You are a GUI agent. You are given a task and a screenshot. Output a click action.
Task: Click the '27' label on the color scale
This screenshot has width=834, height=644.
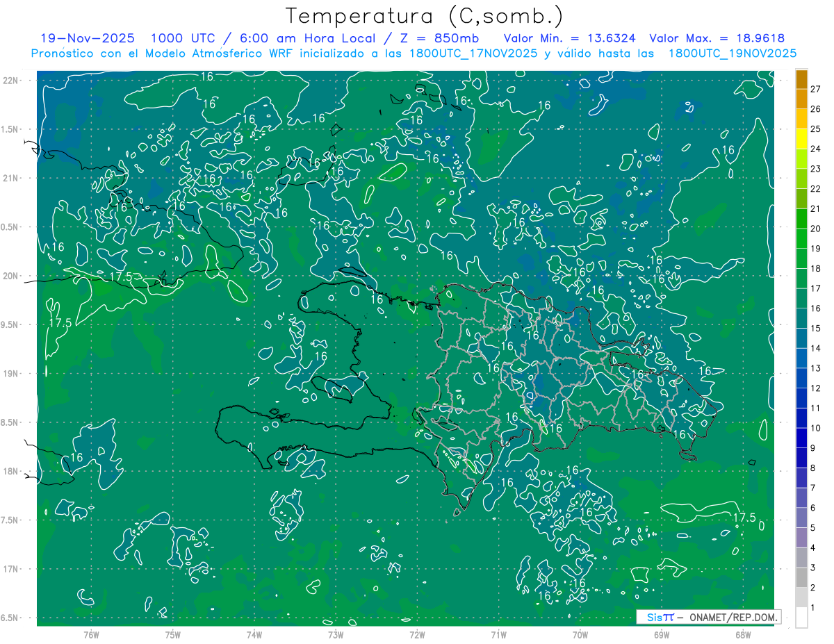(x=816, y=89)
